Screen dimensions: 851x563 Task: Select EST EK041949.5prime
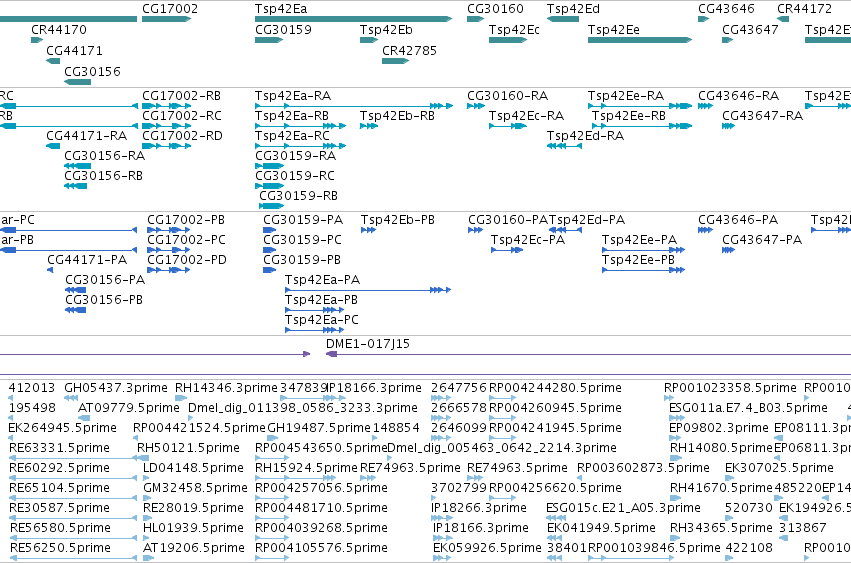pyautogui.click(x=601, y=528)
